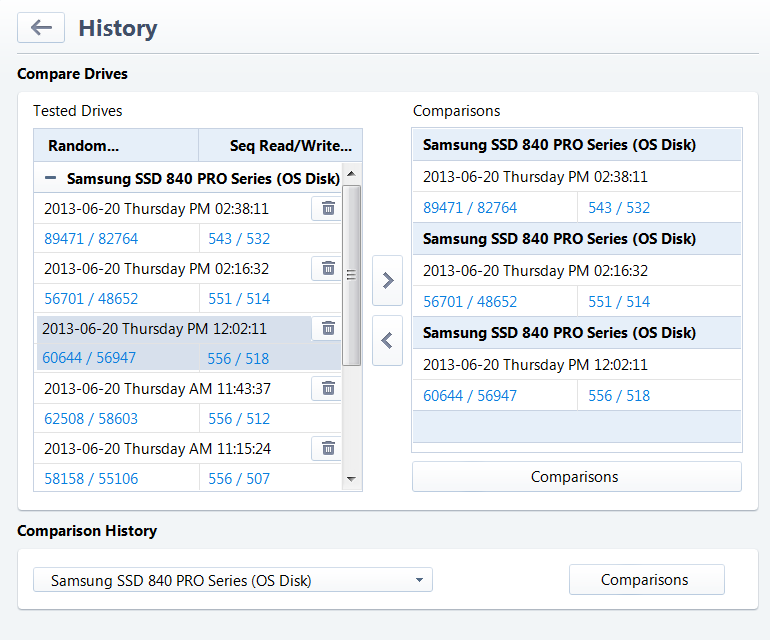Click 89471 / 82764 in Comparisons list
770x640 pixels.
tap(470, 208)
